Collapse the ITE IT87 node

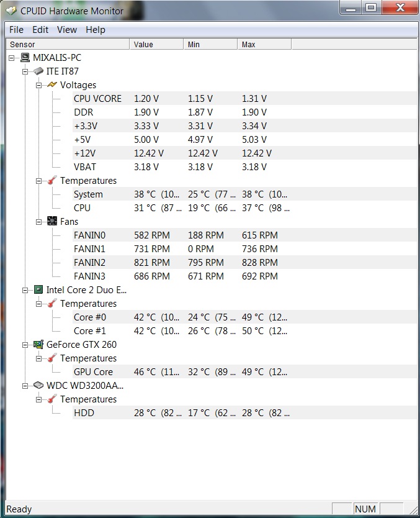coord(25,71)
